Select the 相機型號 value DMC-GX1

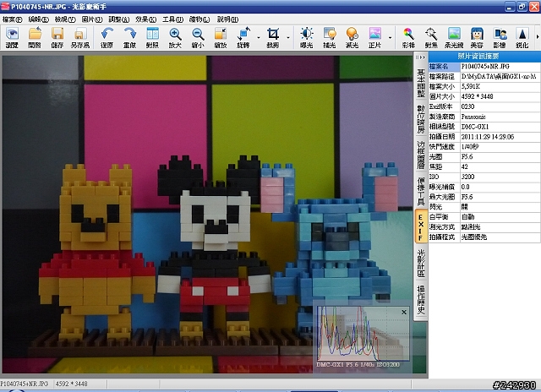click(x=475, y=127)
